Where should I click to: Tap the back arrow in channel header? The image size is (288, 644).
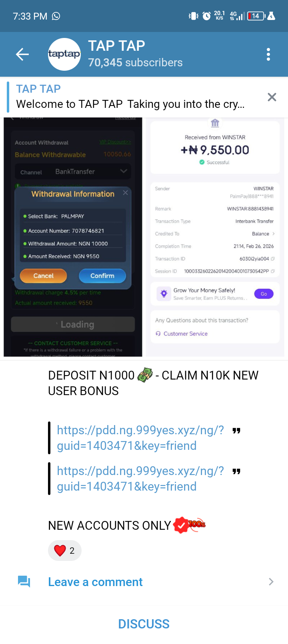point(22,54)
